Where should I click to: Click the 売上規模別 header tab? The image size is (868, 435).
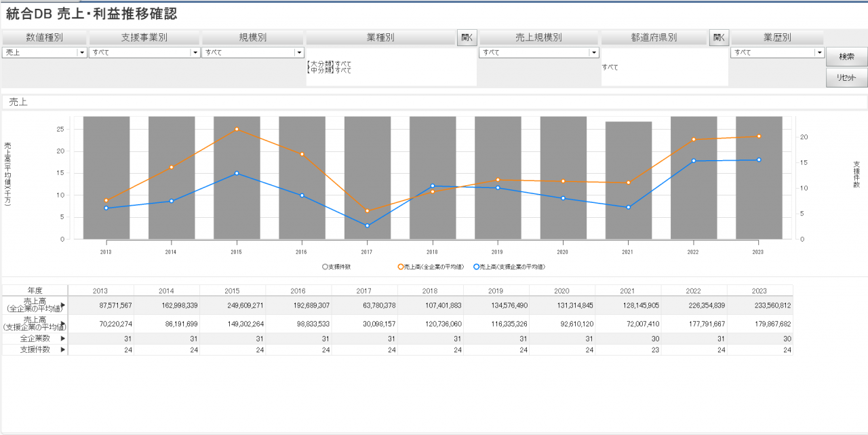[x=538, y=37]
